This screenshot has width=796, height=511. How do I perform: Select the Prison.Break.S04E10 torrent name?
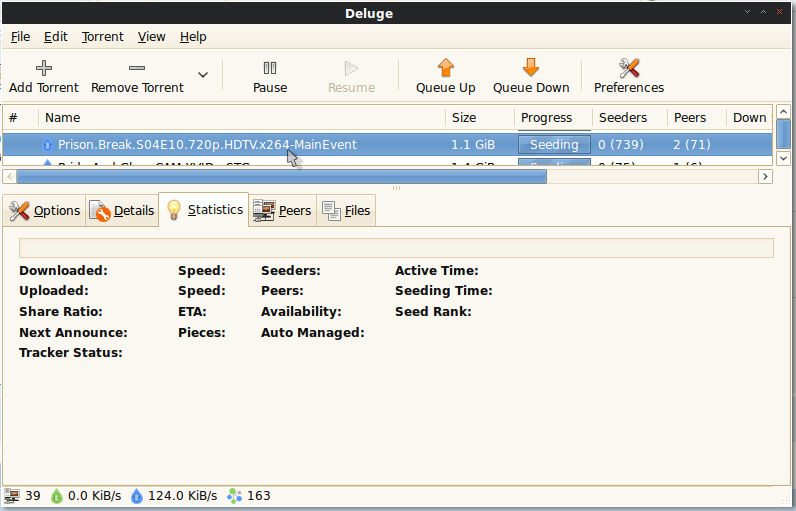[x=207, y=145]
